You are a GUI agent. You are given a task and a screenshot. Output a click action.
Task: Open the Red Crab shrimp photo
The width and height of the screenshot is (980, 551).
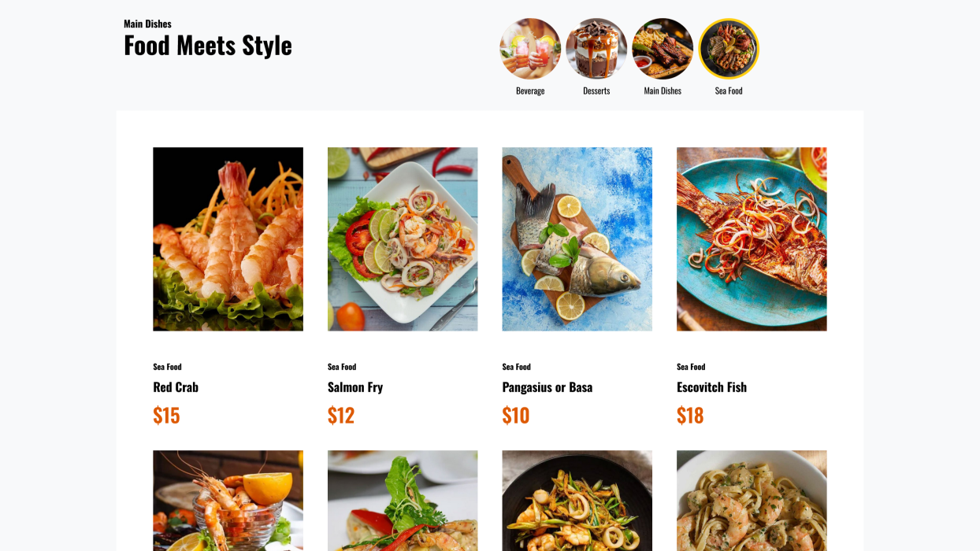coord(228,239)
